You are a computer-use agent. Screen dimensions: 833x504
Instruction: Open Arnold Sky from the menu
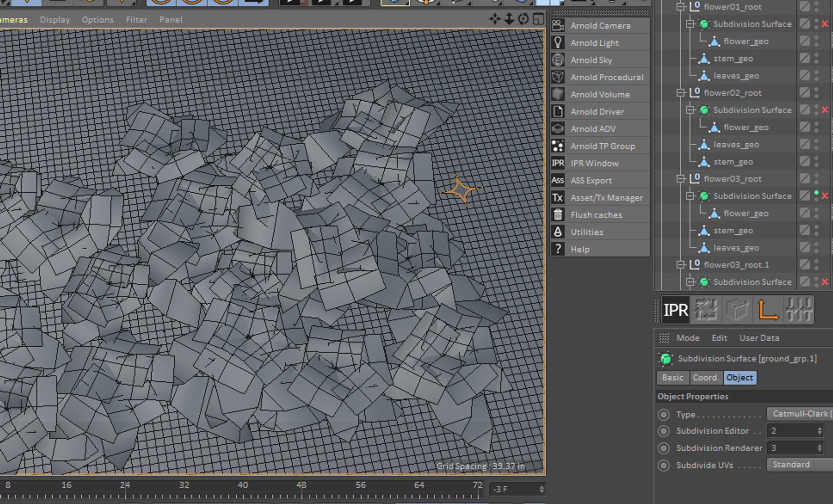tap(591, 60)
